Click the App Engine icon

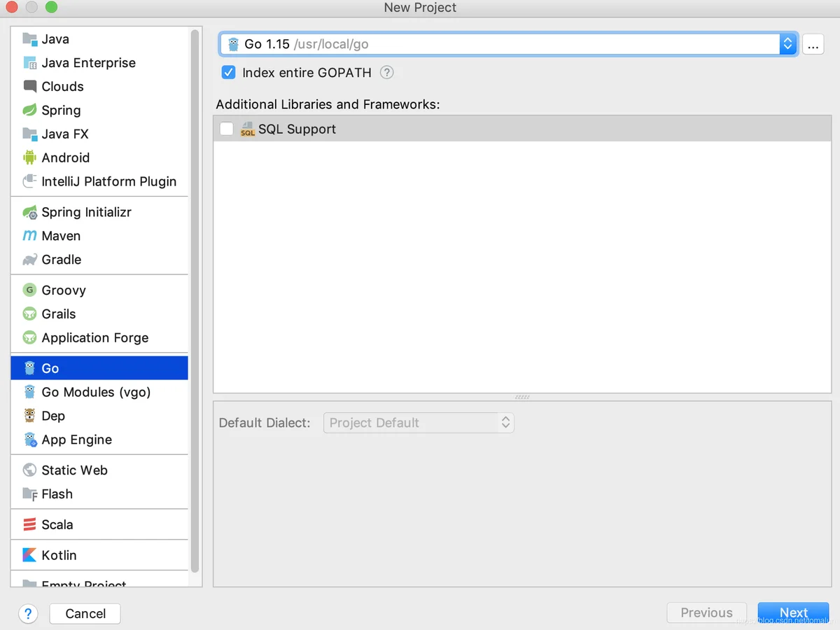(x=29, y=440)
